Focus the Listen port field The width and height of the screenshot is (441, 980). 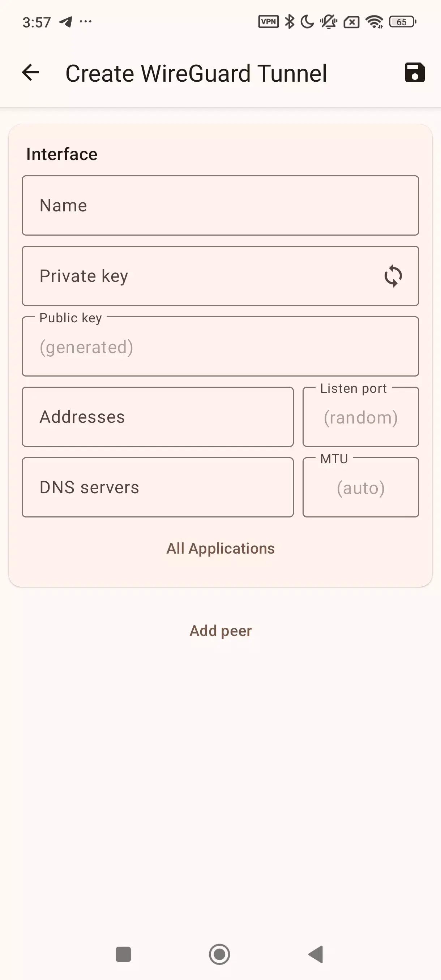361,417
